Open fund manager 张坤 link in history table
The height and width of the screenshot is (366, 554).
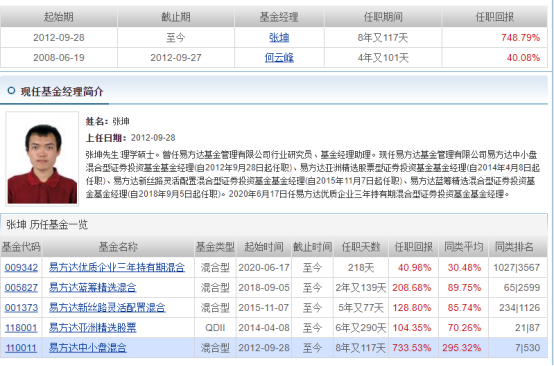(279, 37)
